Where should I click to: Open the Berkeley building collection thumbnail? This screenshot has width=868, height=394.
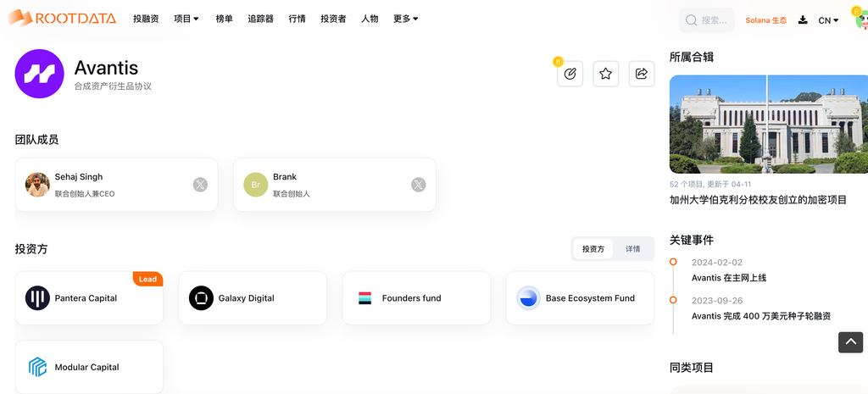coord(769,125)
